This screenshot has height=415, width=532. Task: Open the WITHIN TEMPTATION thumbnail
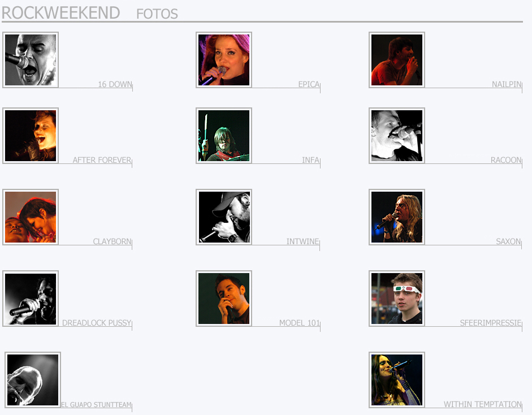pyautogui.click(x=397, y=380)
